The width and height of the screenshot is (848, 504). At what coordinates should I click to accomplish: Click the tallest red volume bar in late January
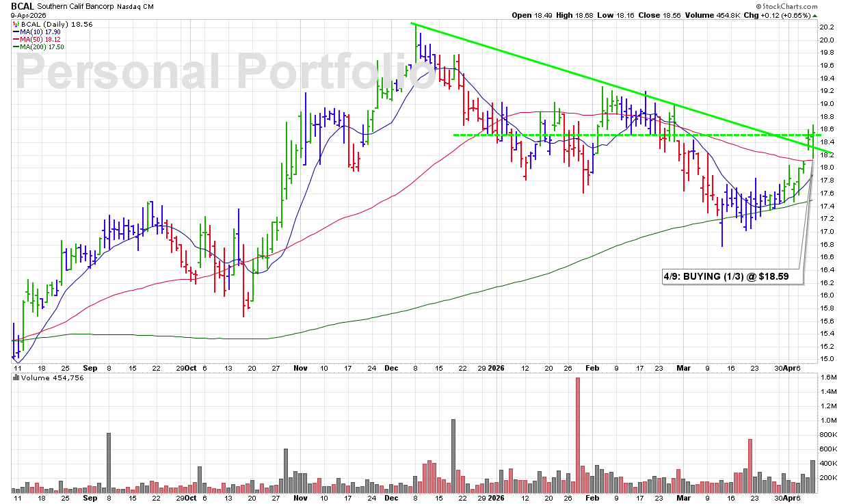(578, 435)
